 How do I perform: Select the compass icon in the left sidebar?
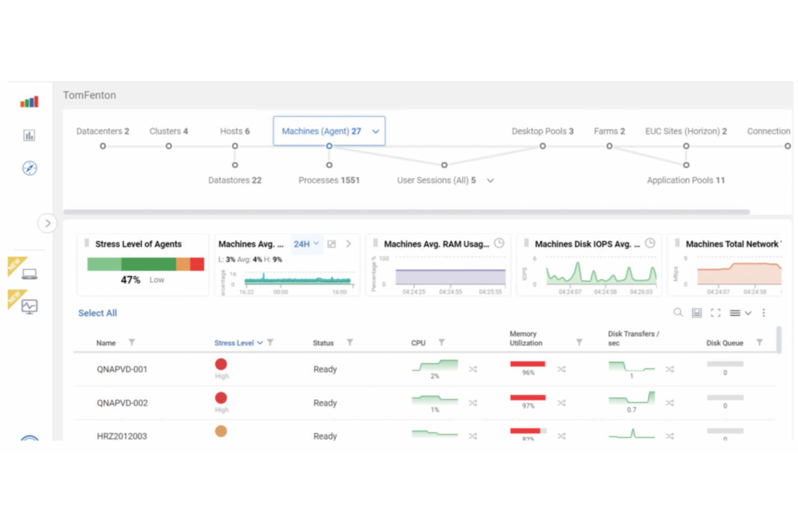[30, 168]
